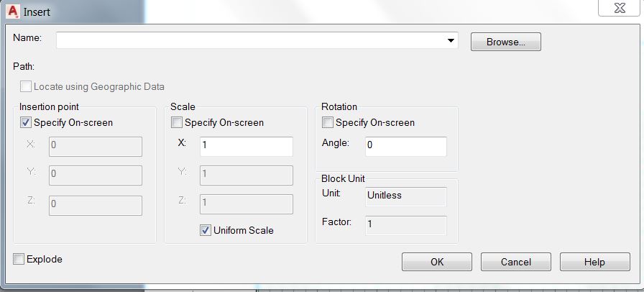Click the Block Unit field showing Unitless

(405, 196)
